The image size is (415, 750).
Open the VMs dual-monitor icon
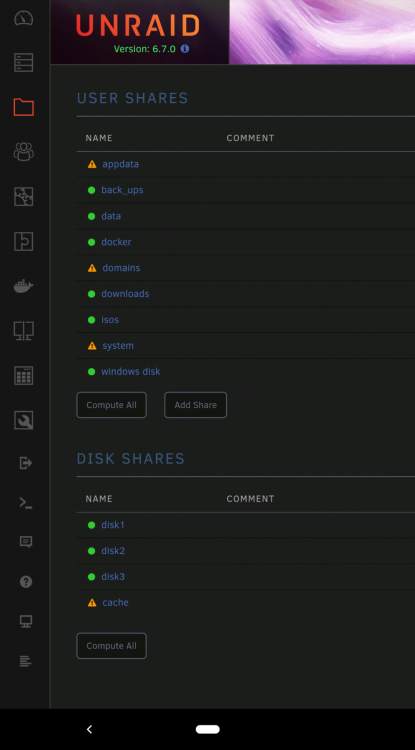(x=23, y=331)
